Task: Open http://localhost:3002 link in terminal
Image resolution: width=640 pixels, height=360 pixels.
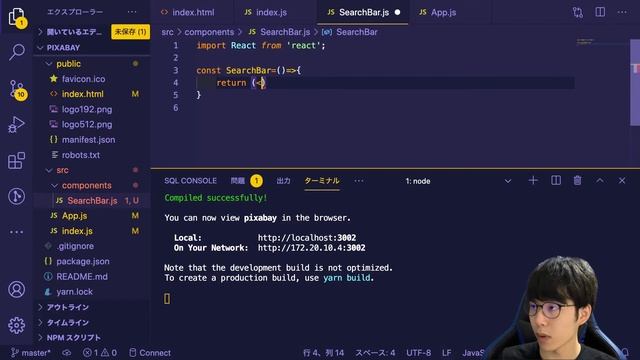Action: click(307, 238)
